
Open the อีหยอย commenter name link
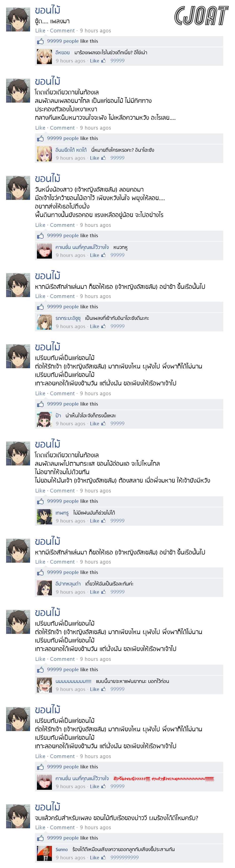62,53
